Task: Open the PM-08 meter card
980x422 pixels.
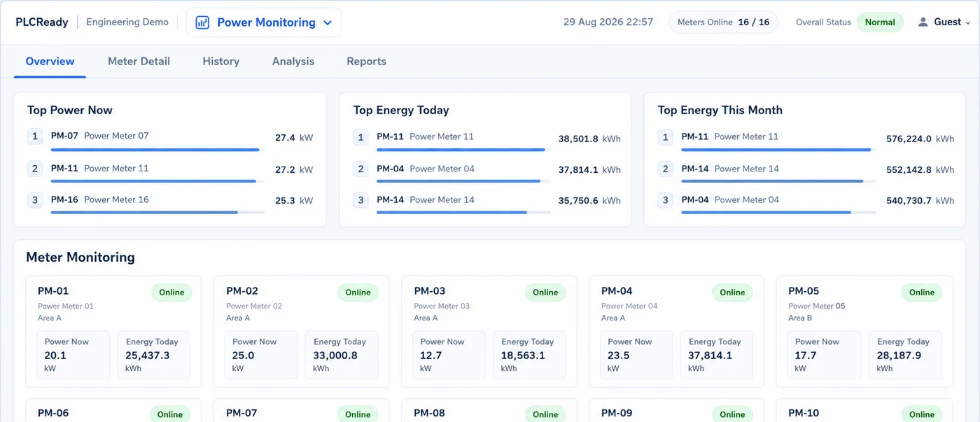Action: (x=489, y=411)
